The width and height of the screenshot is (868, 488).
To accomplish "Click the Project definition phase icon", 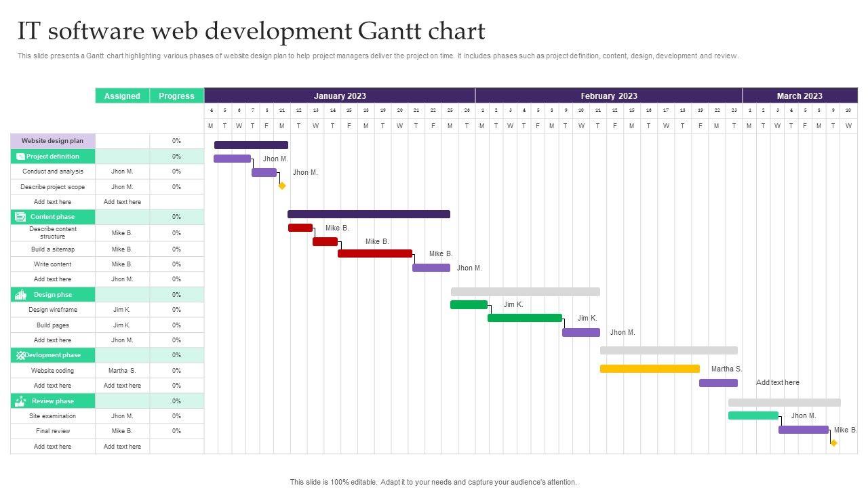I will click(21, 157).
